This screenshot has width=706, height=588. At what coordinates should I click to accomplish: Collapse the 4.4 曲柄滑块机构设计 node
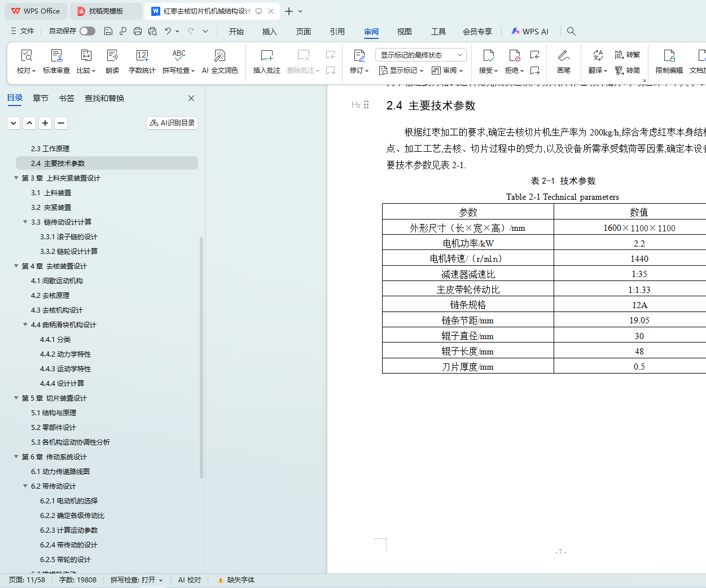point(25,324)
